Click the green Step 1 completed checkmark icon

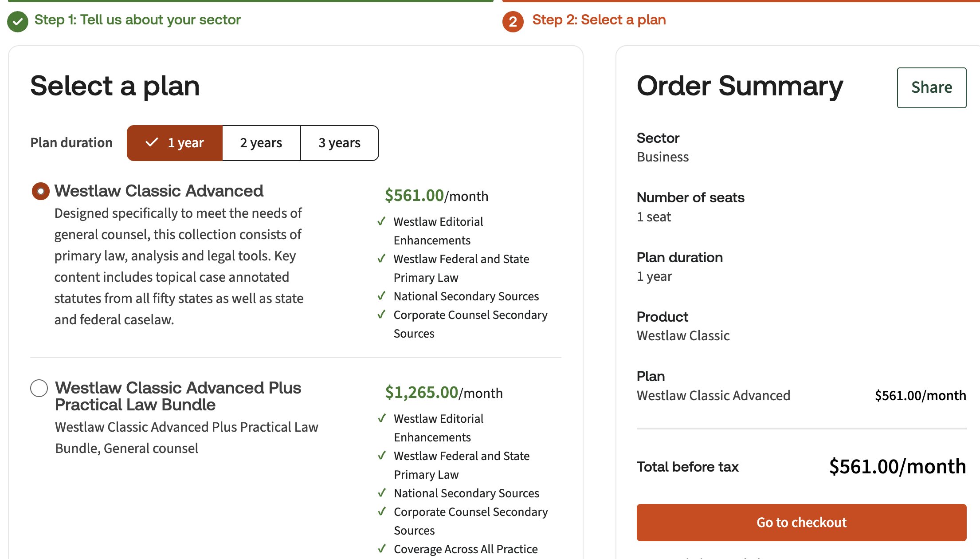coord(18,21)
